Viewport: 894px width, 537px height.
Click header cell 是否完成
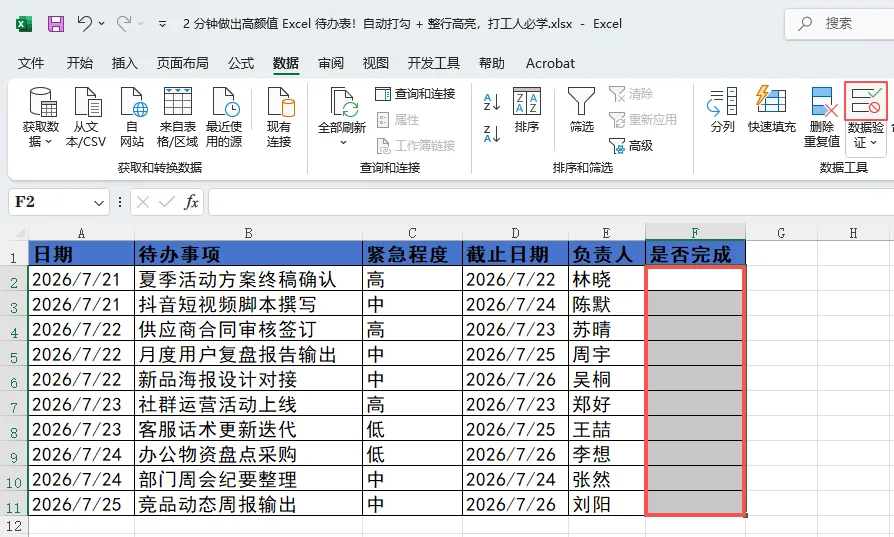click(695, 254)
